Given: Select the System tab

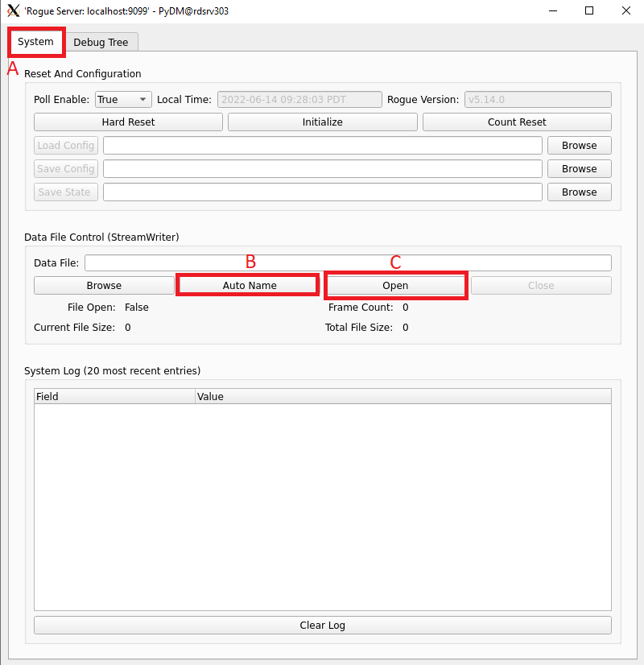Looking at the screenshot, I should (x=35, y=42).
